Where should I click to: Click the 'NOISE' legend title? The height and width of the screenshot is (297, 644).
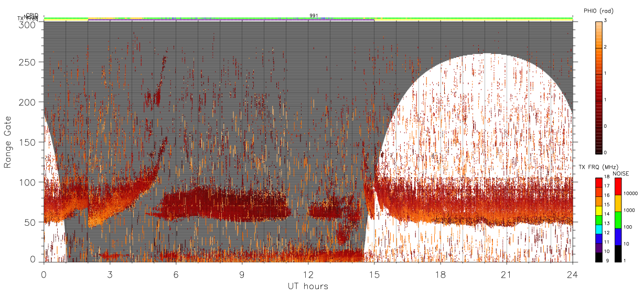[620, 173]
